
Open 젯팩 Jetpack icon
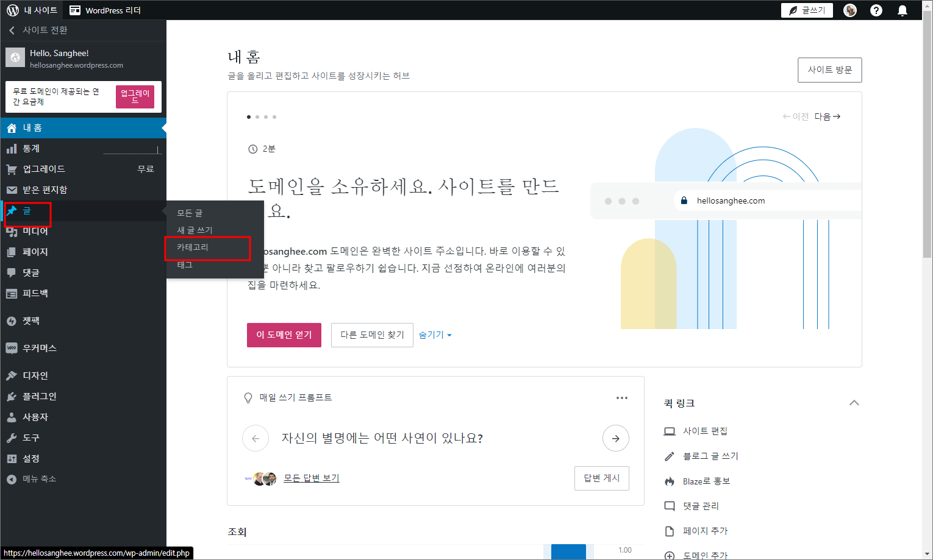click(12, 321)
